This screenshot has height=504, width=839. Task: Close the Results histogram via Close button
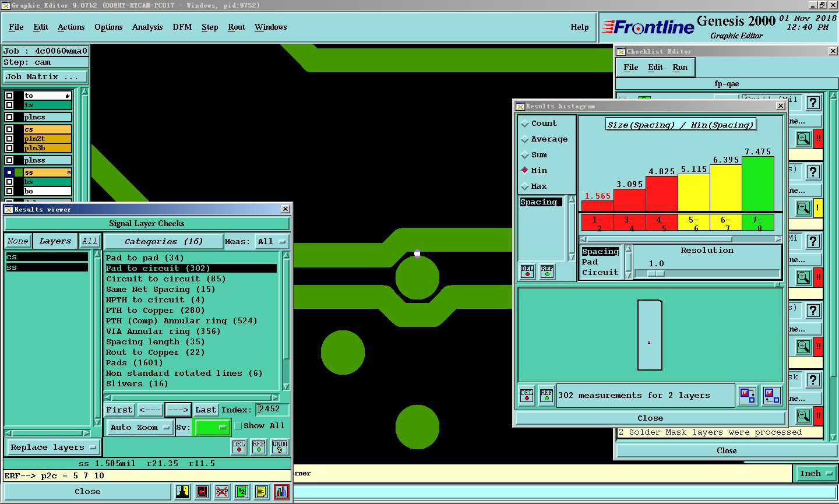coord(650,418)
